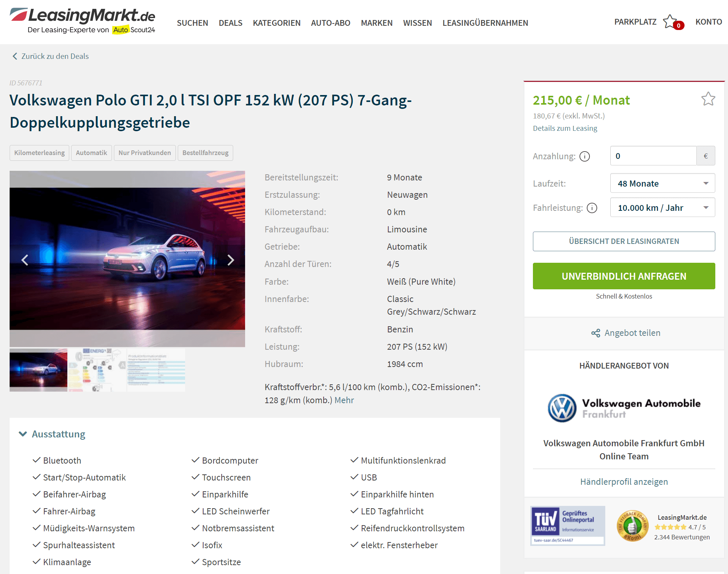Click the Fahrleistung info icon
The height and width of the screenshot is (574, 728).
coord(592,208)
